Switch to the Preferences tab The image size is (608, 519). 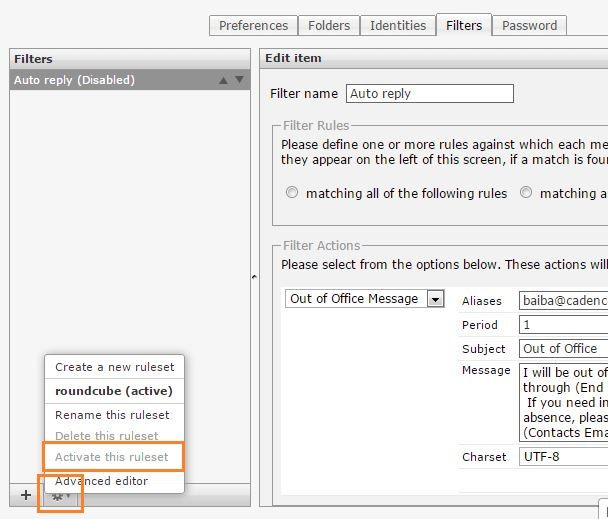coord(254,26)
